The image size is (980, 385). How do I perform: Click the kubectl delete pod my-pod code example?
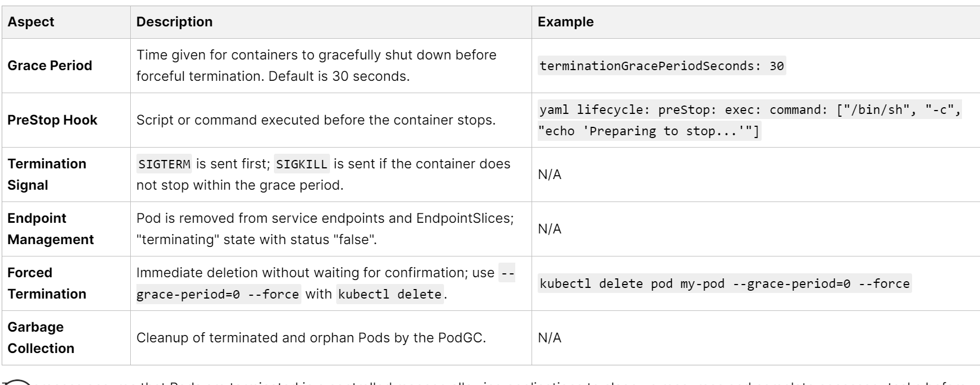pyautogui.click(x=724, y=283)
